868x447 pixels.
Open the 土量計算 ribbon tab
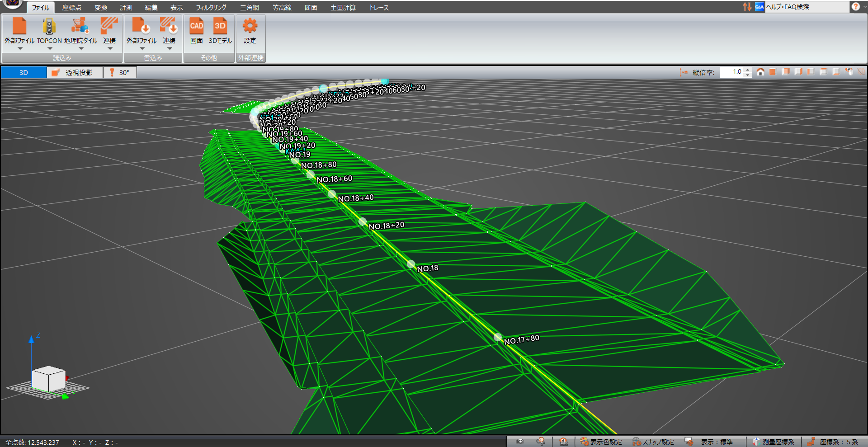pos(343,8)
